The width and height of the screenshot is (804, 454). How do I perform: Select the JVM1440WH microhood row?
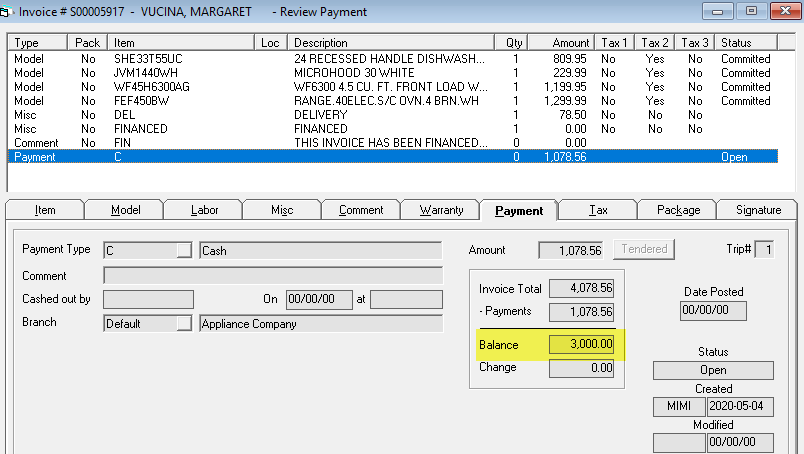393,73
